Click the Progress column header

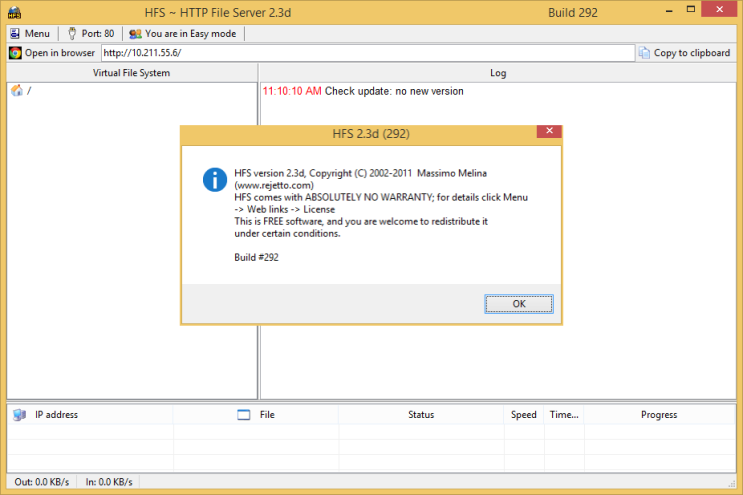pos(659,414)
